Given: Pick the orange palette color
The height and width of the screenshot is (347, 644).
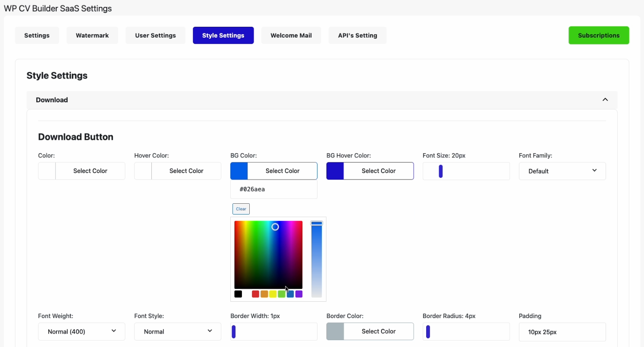Looking at the screenshot, I should (x=264, y=294).
